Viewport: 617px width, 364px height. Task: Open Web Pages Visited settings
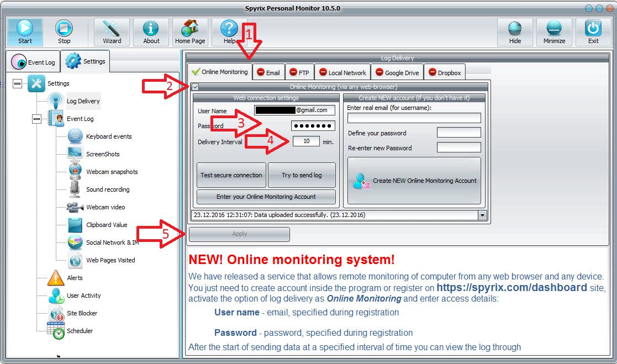click(x=110, y=261)
